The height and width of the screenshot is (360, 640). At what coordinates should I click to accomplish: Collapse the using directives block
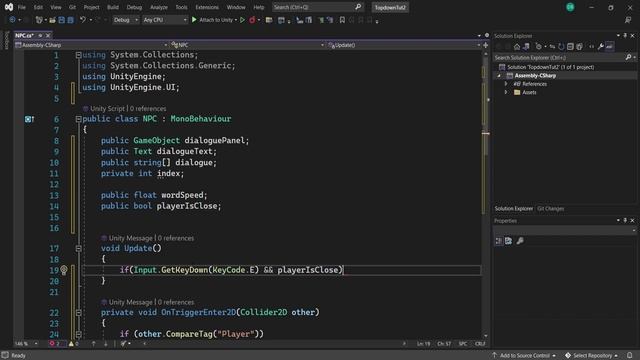pyautogui.click(x=78, y=55)
